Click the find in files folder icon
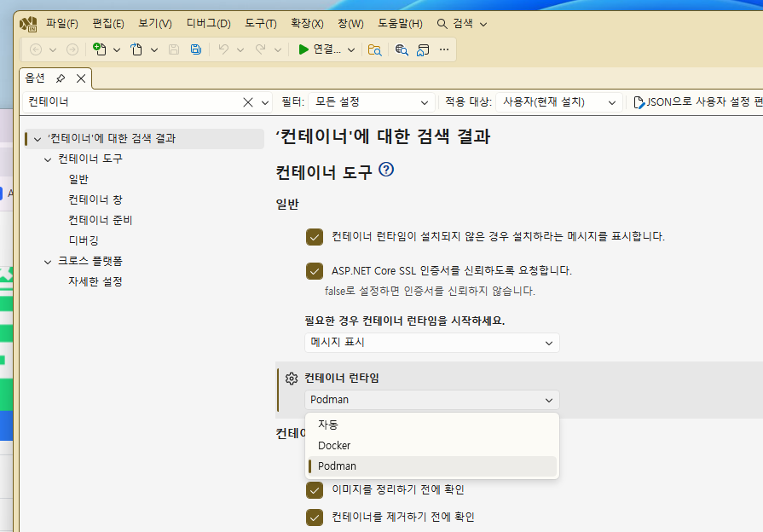The width and height of the screenshot is (763, 532). pos(375,49)
